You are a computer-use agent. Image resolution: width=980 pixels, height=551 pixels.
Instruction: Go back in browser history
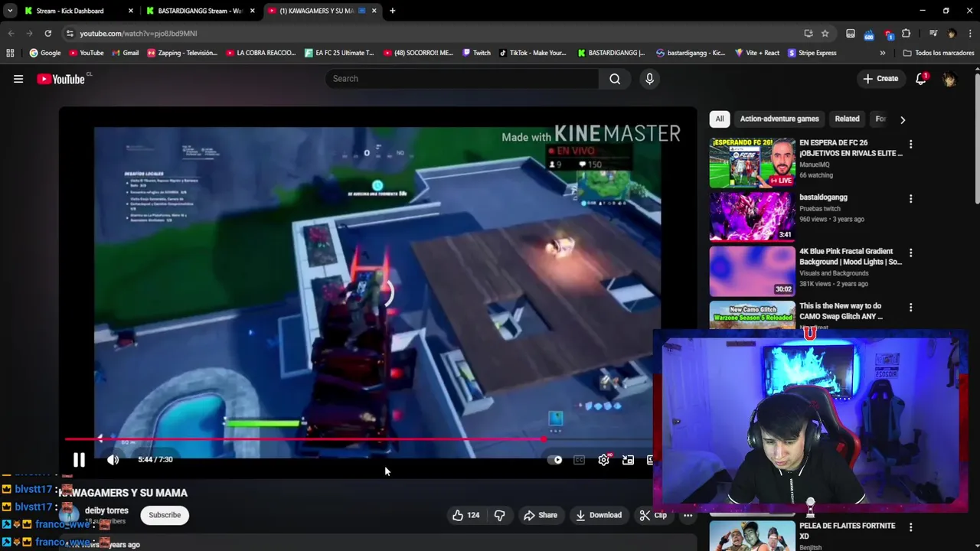11,33
